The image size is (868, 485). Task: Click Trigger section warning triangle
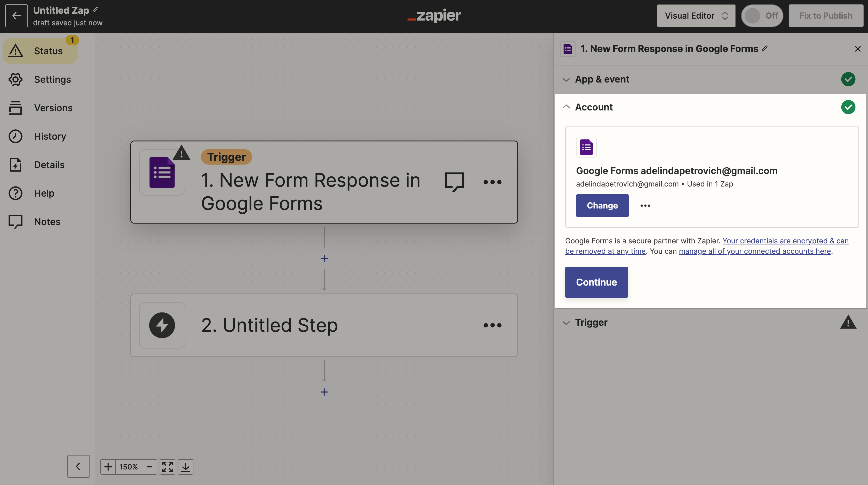848,322
